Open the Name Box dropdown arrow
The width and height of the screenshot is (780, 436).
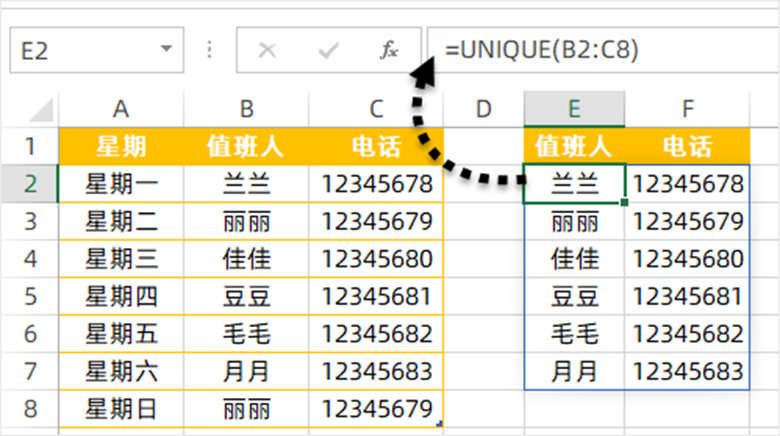[x=165, y=51]
